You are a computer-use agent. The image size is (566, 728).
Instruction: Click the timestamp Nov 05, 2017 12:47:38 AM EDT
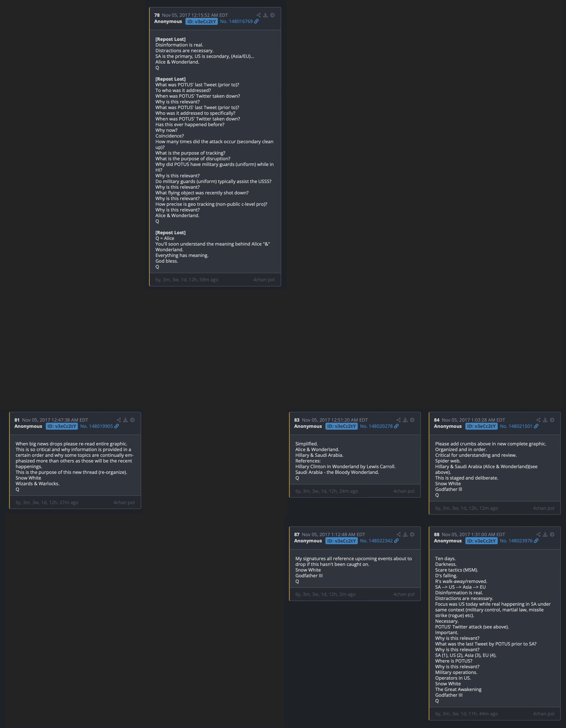coord(55,420)
